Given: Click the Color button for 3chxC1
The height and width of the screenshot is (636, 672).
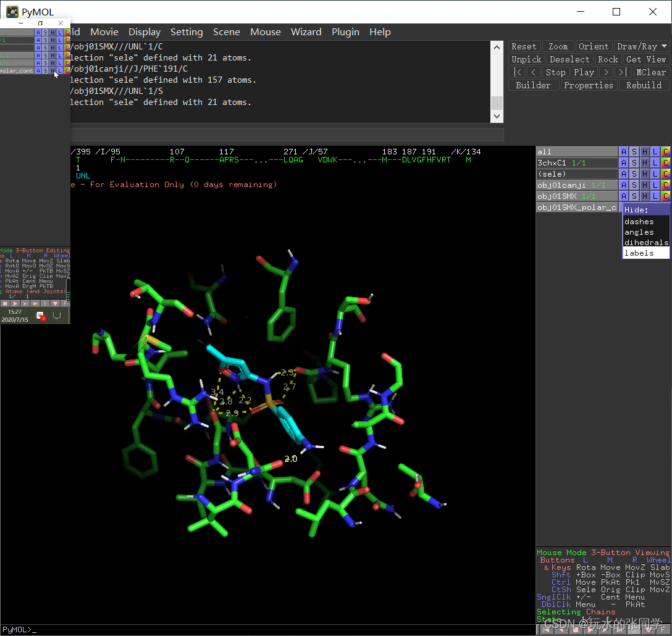Looking at the screenshot, I should (x=665, y=163).
